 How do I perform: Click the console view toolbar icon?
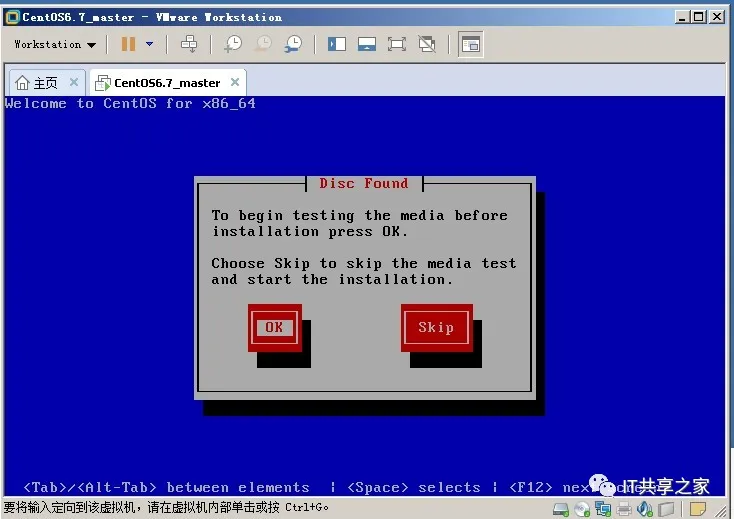(470, 44)
